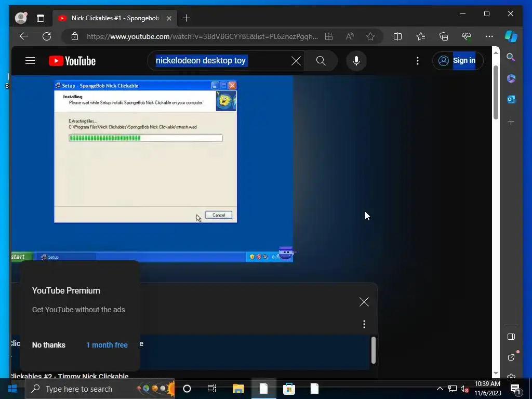Click the playlist panel scrollbar

pyautogui.click(x=373, y=350)
